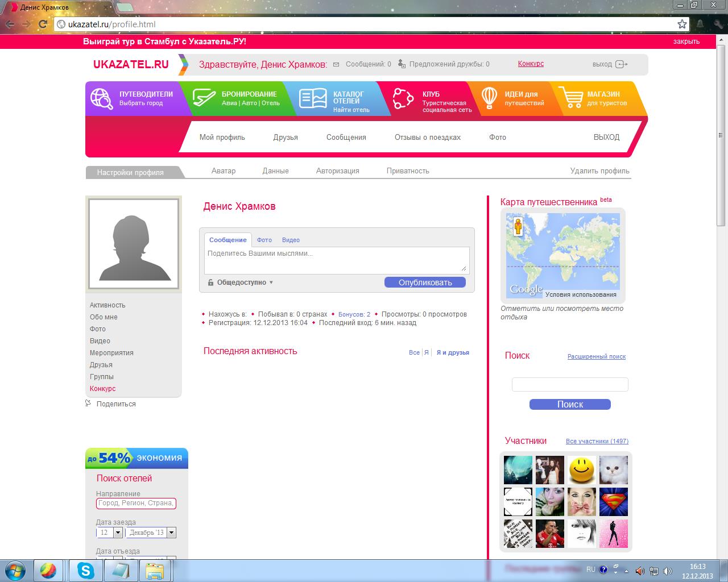
Task: Close the Стамбул promo banner
Action: [x=686, y=41]
